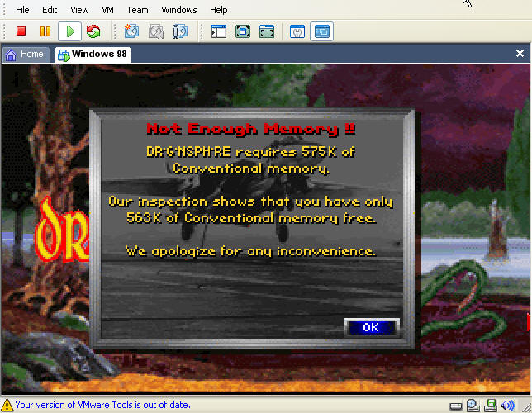The width and height of the screenshot is (532, 413).
Task: Open the Help menu
Action: [218, 10]
